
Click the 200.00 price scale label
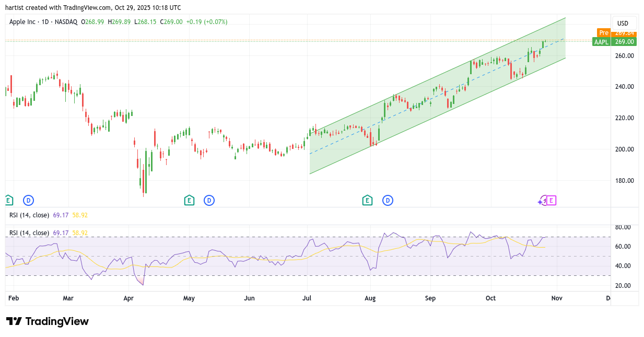coord(624,149)
